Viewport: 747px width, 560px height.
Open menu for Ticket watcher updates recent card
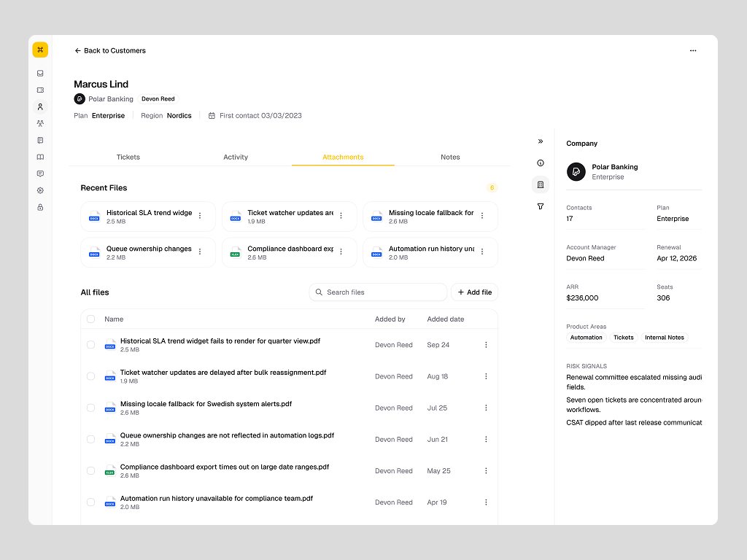coord(341,216)
